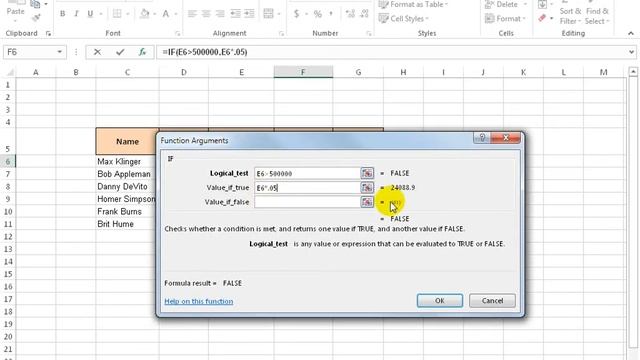
Task: Open the Sort & Filter menu
Action: [x=570, y=16]
